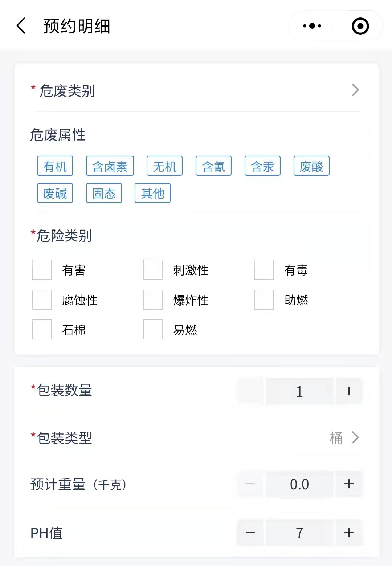The width and height of the screenshot is (392, 566).
Task: Select the 含卤素 attribute tag
Action: pyautogui.click(x=110, y=166)
